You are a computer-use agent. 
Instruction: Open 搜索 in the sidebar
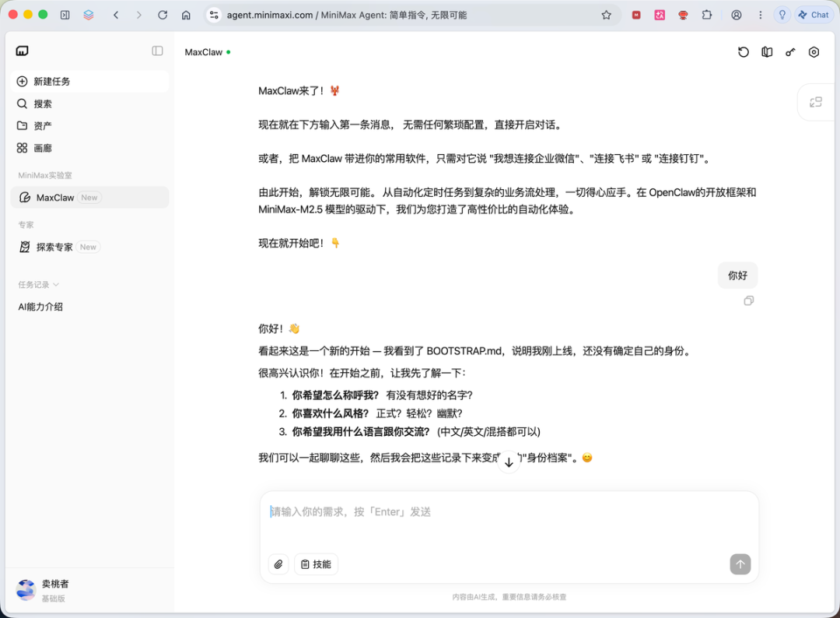[x=89, y=104]
